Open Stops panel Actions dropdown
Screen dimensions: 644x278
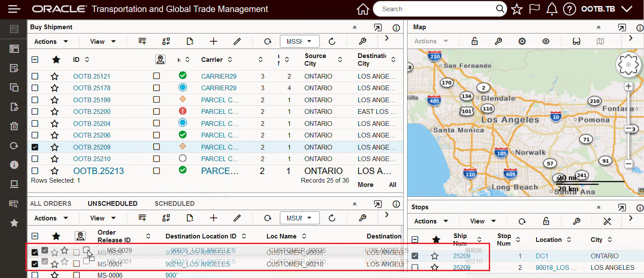[431, 221]
